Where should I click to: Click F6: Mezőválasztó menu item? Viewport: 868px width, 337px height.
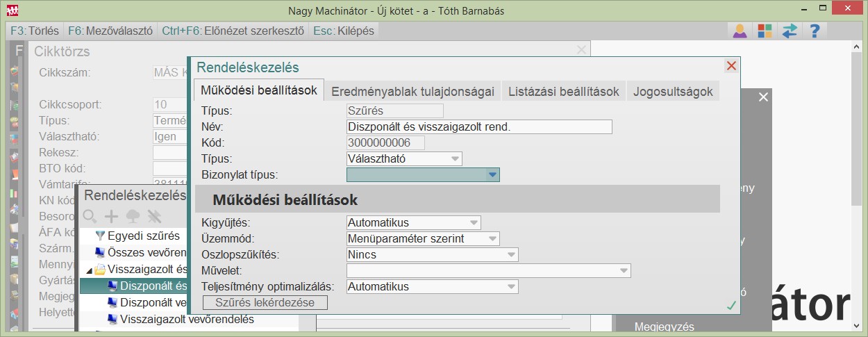[x=110, y=31]
